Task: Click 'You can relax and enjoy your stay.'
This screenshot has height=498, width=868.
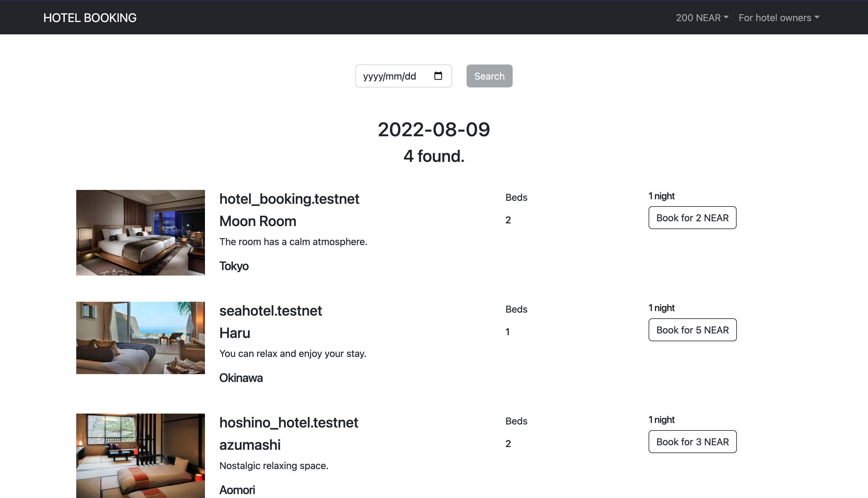Action: pyautogui.click(x=293, y=353)
